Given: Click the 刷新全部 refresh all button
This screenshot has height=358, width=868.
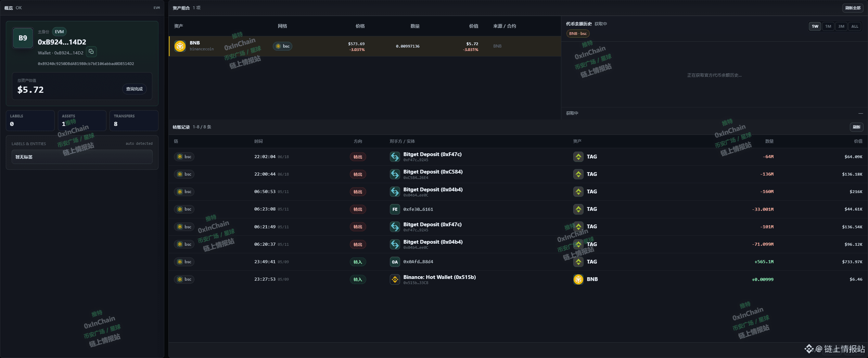Looking at the screenshot, I should click(853, 8).
